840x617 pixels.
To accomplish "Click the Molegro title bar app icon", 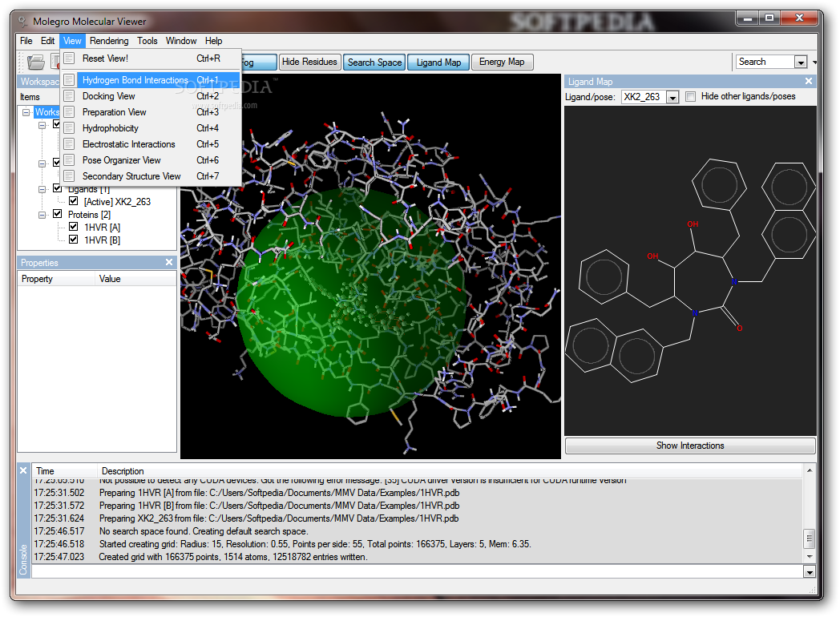I will click(x=22, y=22).
